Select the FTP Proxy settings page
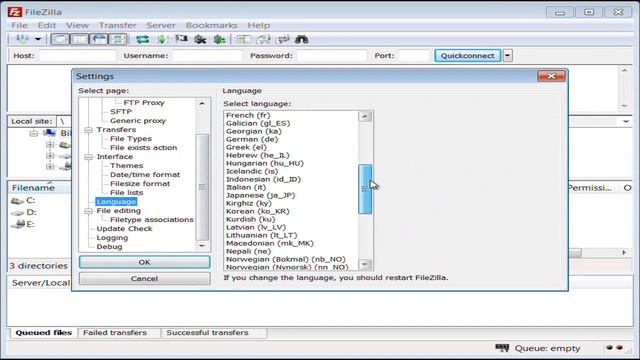 click(x=144, y=103)
